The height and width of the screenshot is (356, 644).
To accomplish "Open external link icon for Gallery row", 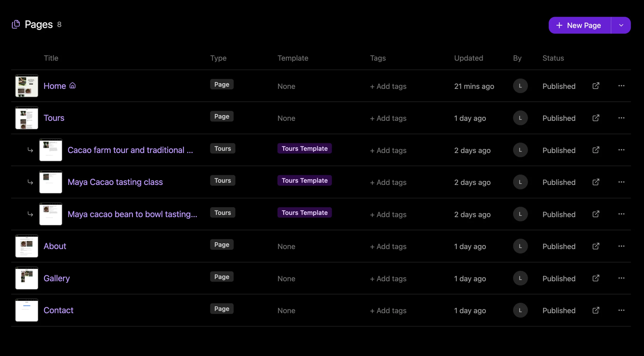I will pos(596,278).
